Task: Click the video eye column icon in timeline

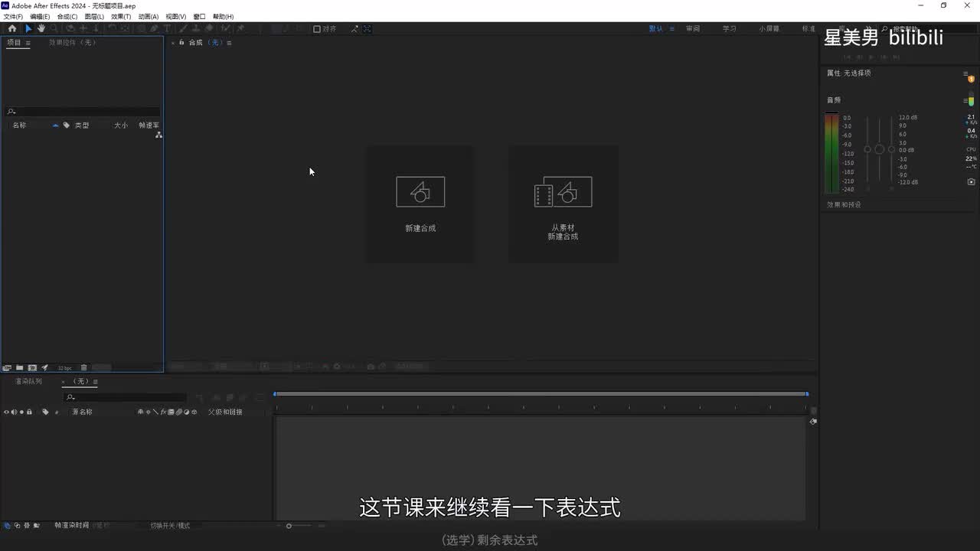Action: [6, 412]
